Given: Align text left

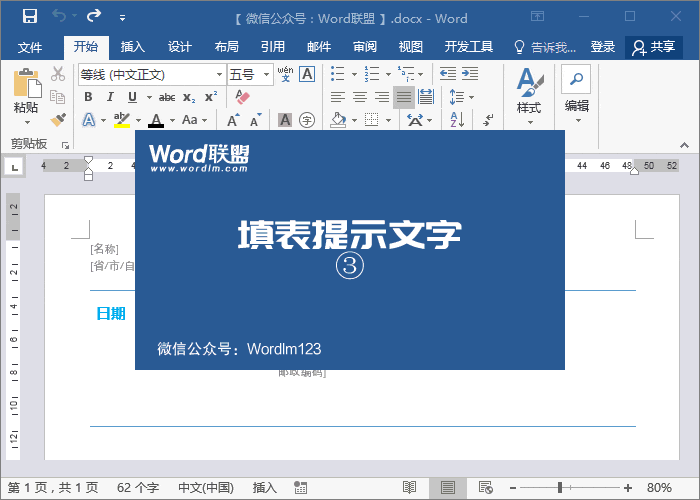Looking at the screenshot, I should (338, 97).
